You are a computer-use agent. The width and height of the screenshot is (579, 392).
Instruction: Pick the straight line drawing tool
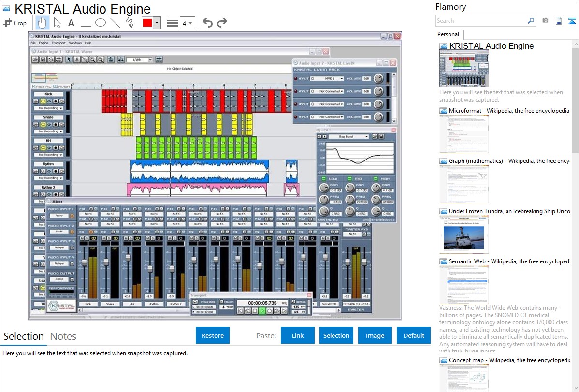click(x=115, y=23)
